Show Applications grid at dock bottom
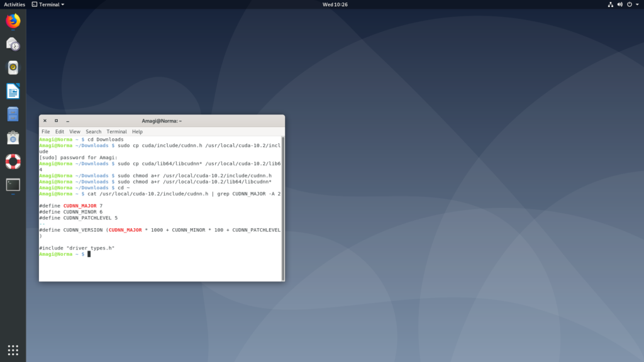This screenshot has height=362, width=644. (x=13, y=350)
